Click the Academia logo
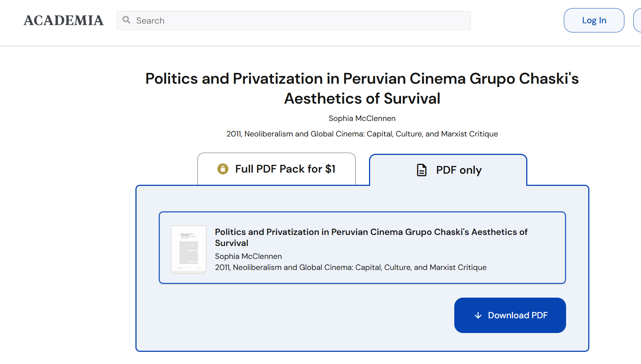Image resolution: width=641 pixels, height=364 pixels. (63, 20)
